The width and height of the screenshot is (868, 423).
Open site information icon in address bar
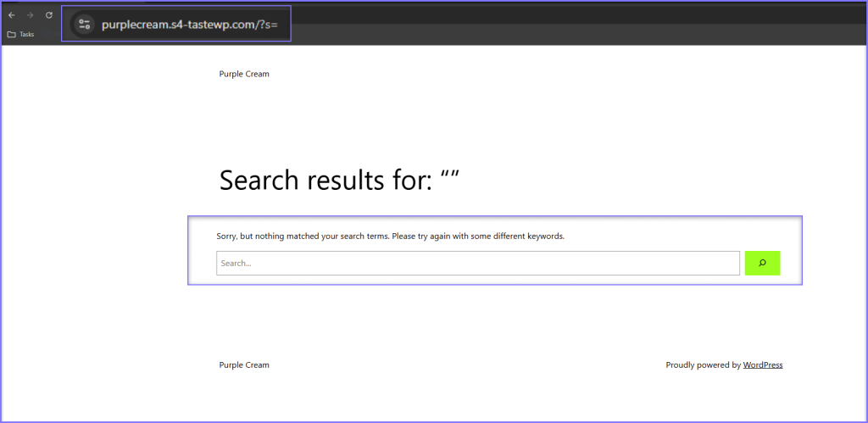click(x=84, y=25)
